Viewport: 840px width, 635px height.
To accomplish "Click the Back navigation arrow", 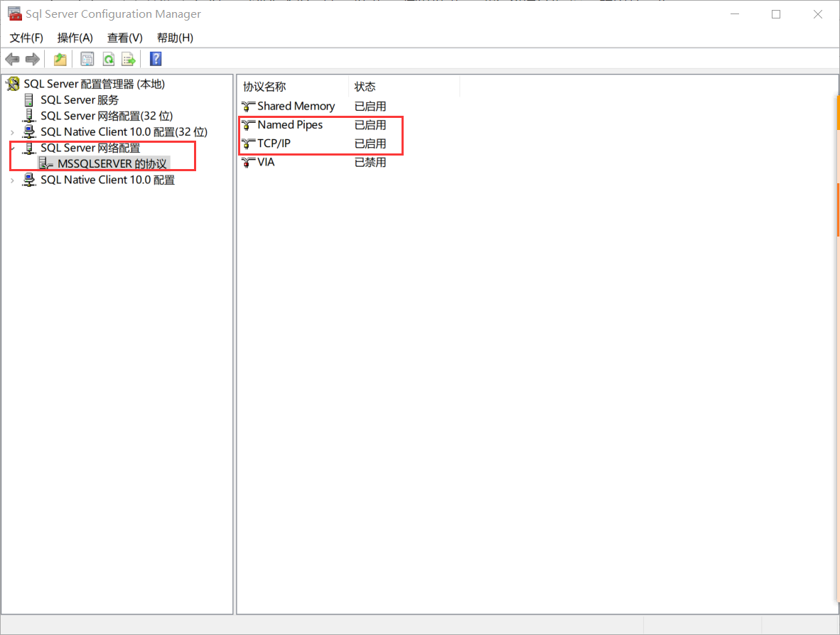I will pos(12,59).
